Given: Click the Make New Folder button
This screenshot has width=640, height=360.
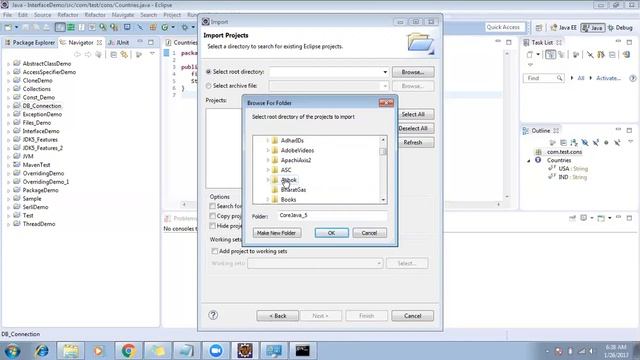Looking at the screenshot, I should (277, 233).
